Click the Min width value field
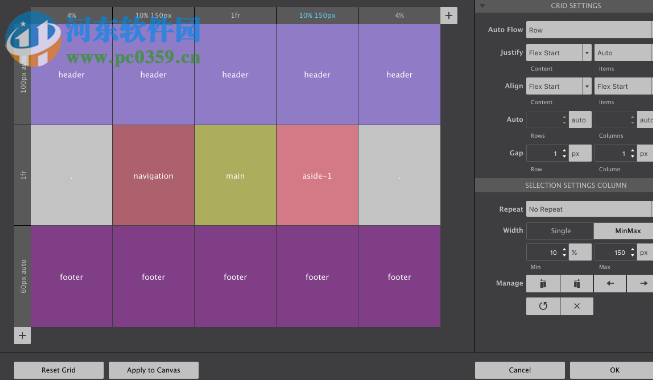 click(x=543, y=252)
